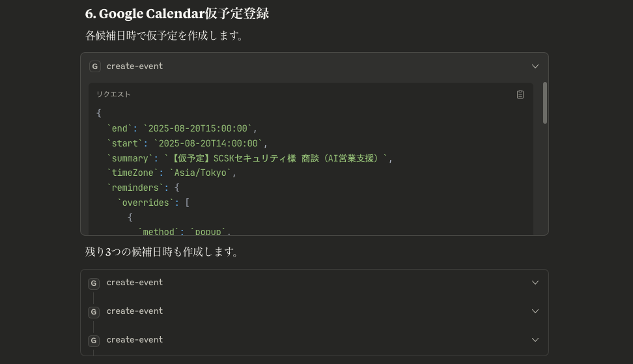The image size is (633, 364).
Task: Click the G icon of the first collapsed create-event row
Action: 94,283
